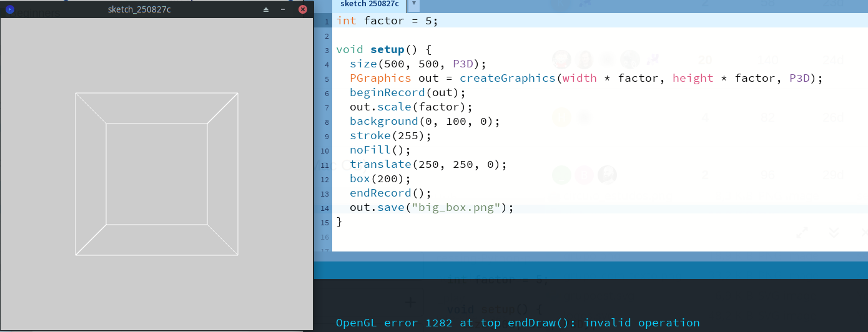Select the sketch_250827c editor tab
Viewport: 868px width, 332px height.
coord(369,4)
